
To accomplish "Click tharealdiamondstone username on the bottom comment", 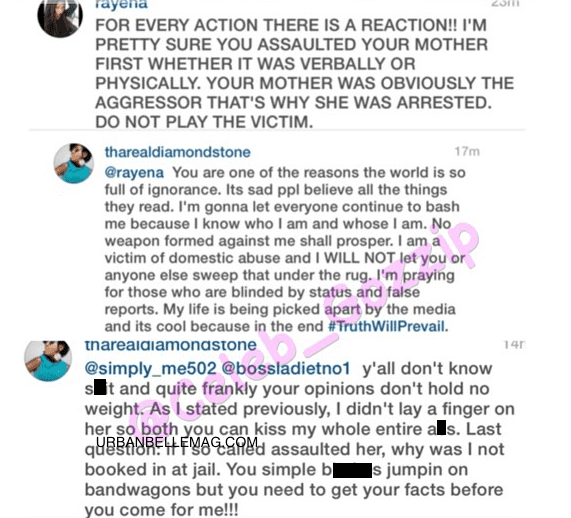I will [171, 345].
